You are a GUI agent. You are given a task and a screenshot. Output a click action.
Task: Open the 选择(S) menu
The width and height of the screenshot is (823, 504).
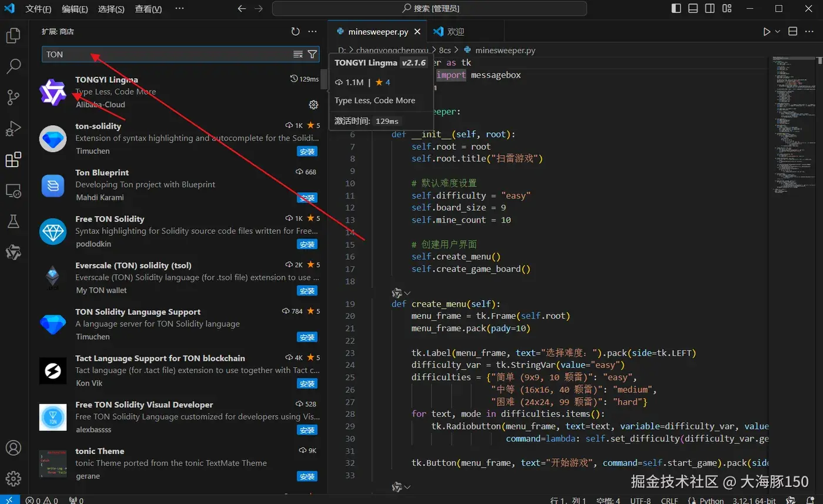(111, 9)
